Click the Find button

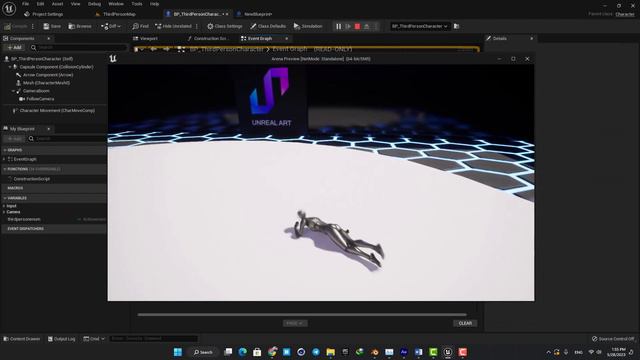pos(140,26)
